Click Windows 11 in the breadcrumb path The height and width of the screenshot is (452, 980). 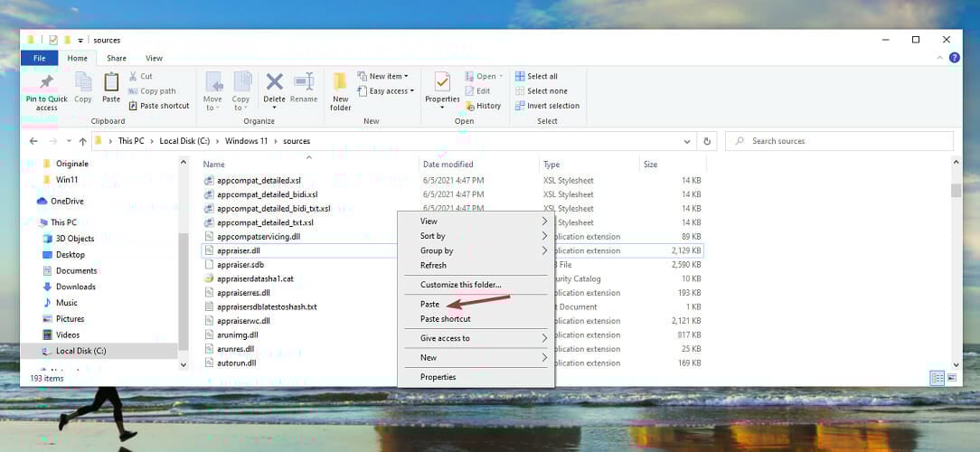[x=246, y=141]
